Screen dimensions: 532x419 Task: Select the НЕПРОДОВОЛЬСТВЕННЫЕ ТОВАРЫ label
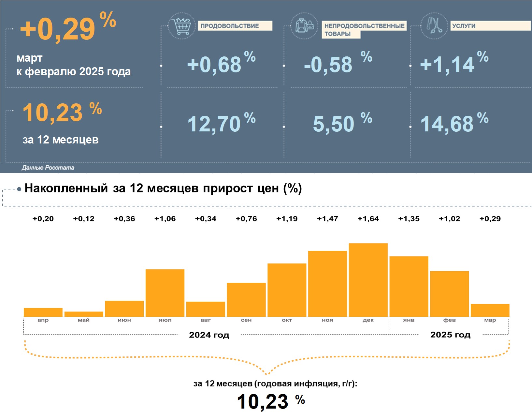[364, 30]
